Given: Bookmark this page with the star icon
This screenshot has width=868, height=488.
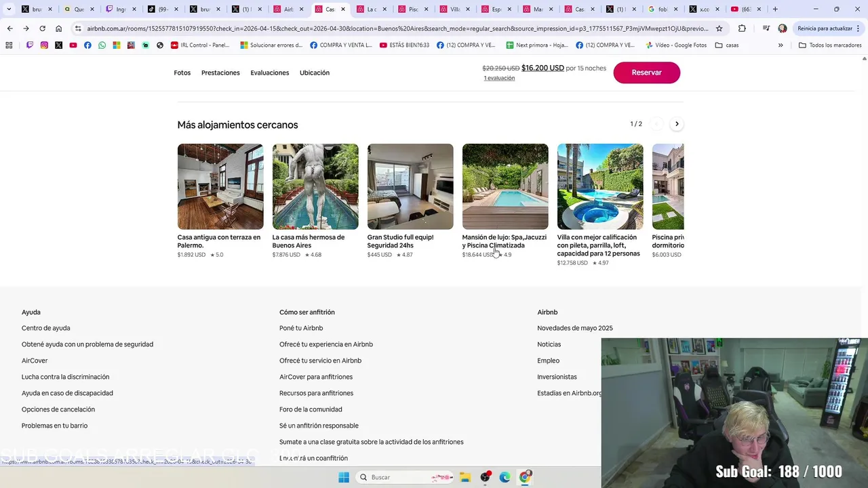Looking at the screenshot, I should (719, 28).
